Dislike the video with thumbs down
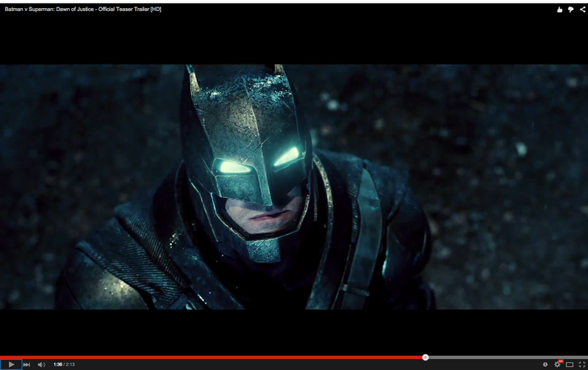The image size is (588, 370). [571, 10]
